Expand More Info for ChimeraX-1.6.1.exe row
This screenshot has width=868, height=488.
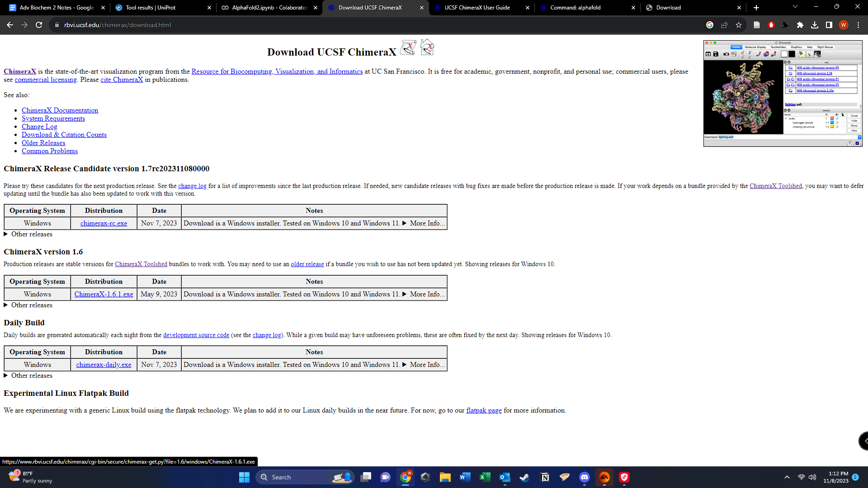[x=423, y=294]
